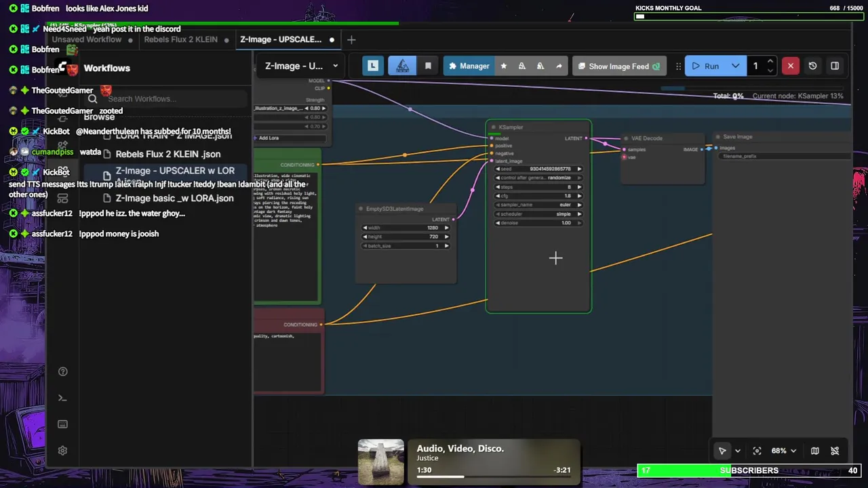This screenshot has width=868, height=488.
Task: Close the Z-Image - UPSCALE tab dot
Action: coord(332,39)
